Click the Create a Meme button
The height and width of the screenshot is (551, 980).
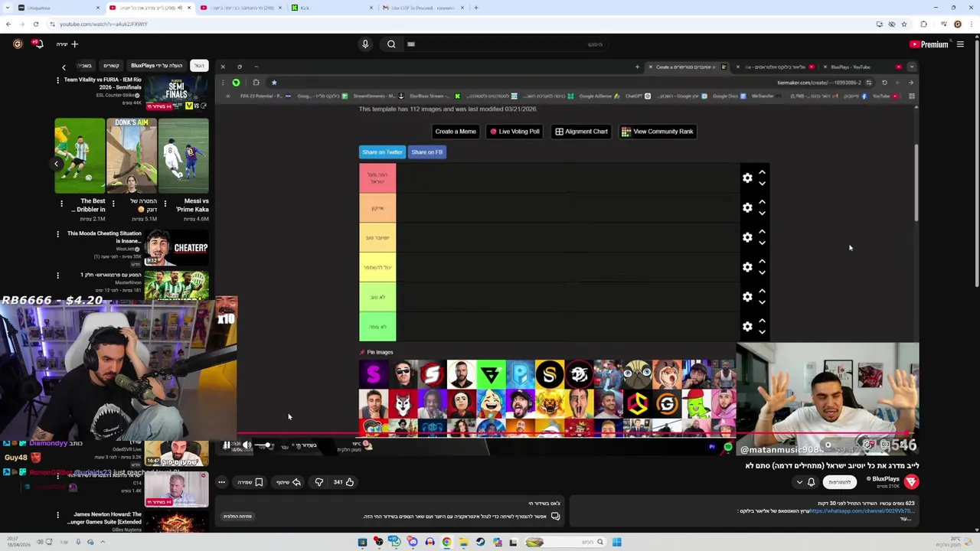click(x=456, y=132)
